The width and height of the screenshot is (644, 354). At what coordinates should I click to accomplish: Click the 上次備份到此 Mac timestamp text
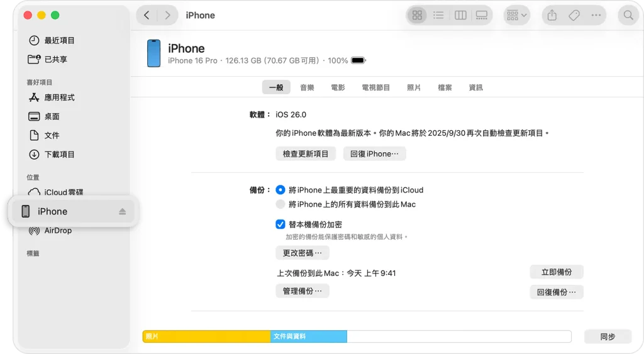(x=336, y=273)
